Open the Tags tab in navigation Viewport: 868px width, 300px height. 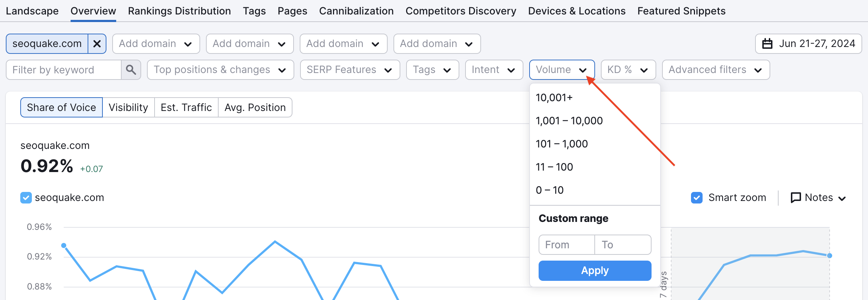(x=254, y=11)
